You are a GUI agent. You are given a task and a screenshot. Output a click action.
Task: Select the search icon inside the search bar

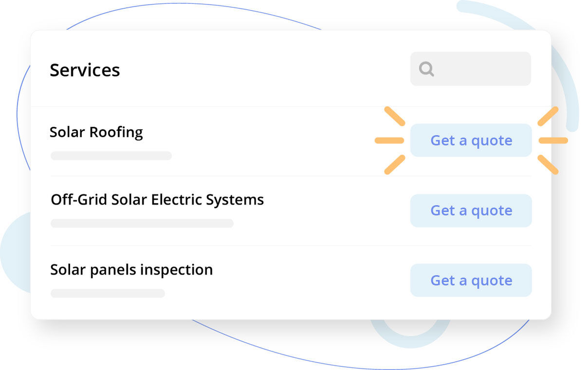426,69
